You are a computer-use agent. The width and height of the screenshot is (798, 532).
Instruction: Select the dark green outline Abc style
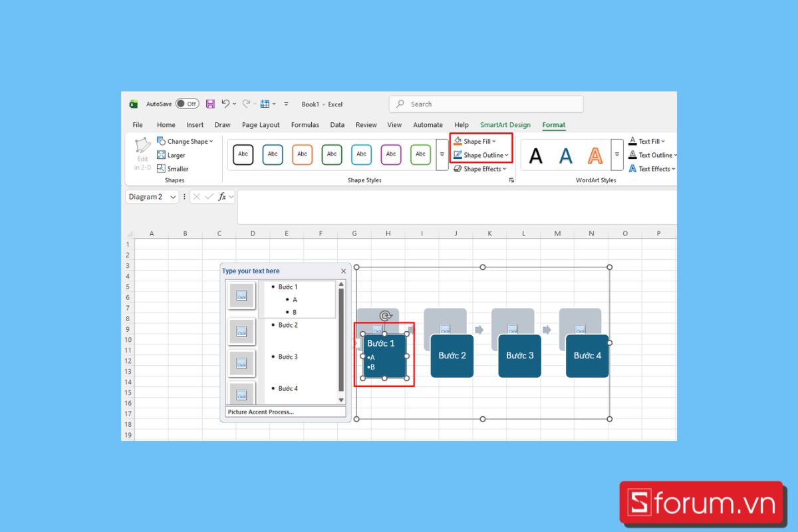tap(332, 154)
